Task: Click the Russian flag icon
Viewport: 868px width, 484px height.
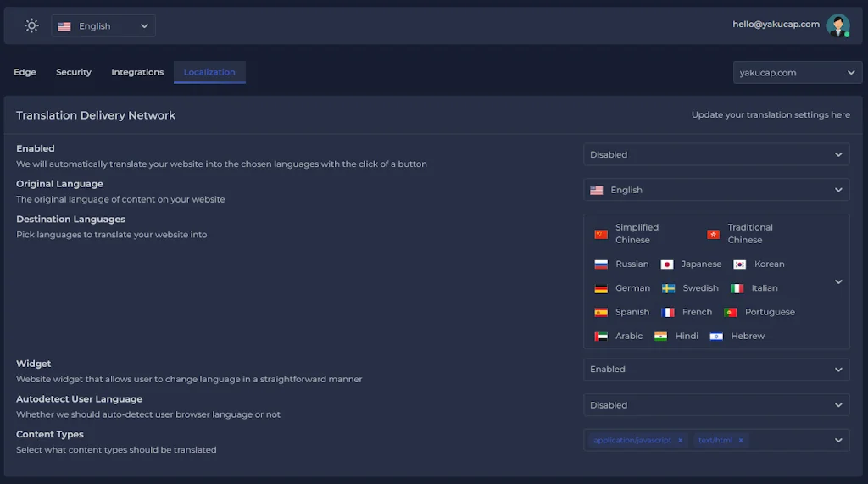Action: click(601, 264)
